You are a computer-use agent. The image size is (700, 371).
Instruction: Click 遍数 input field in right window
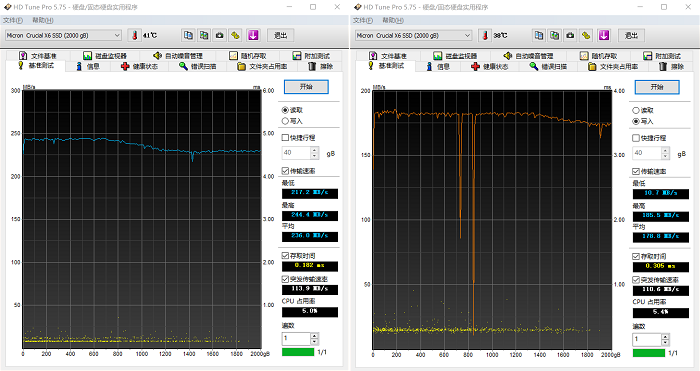point(647,340)
